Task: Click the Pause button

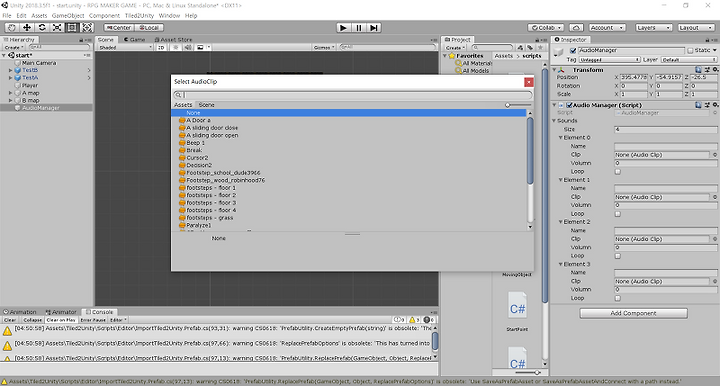Action: tap(359, 28)
